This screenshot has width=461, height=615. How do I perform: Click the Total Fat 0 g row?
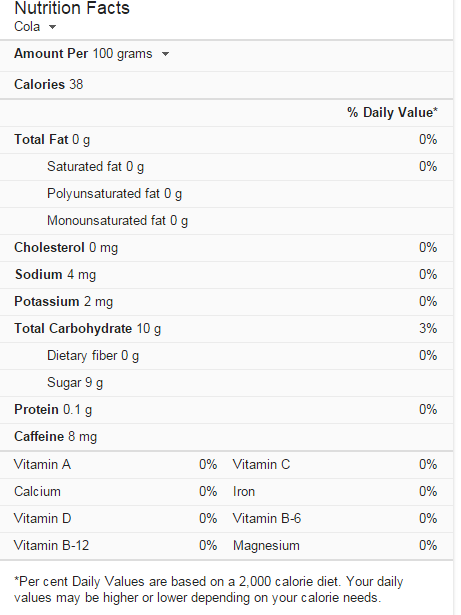tap(226, 140)
